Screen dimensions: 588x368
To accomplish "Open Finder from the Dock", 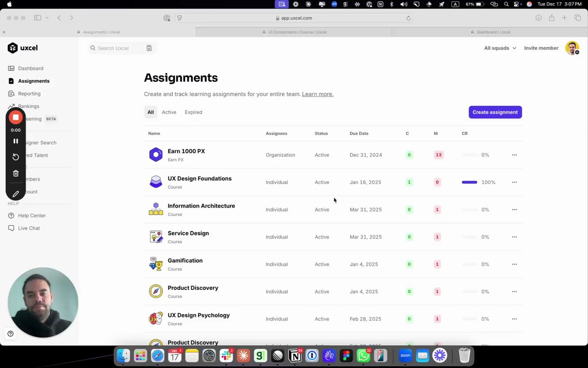I will [123, 356].
